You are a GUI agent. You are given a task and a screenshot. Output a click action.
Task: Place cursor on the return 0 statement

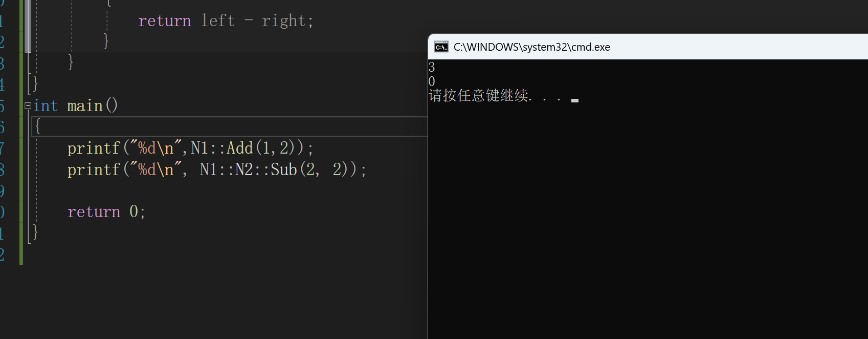[105, 211]
